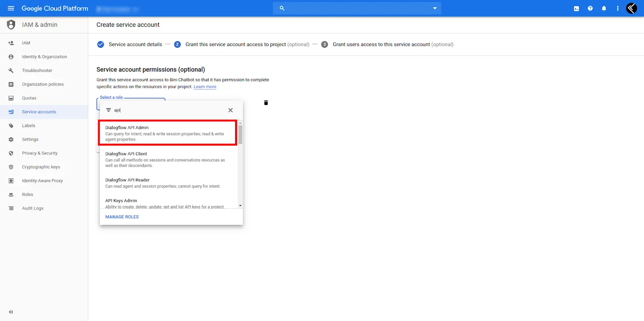The width and height of the screenshot is (644, 321).
Task: Click the Roles icon in sidebar
Action: 11,194
